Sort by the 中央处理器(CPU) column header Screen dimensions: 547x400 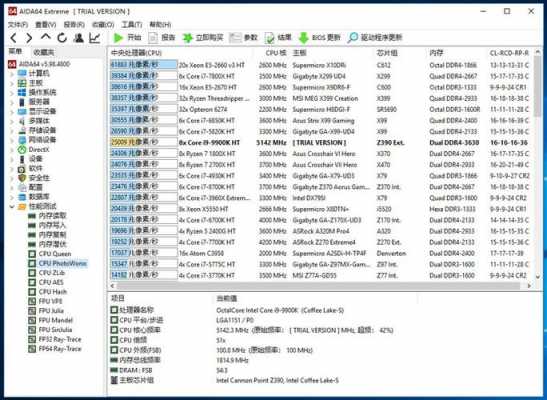(136, 53)
